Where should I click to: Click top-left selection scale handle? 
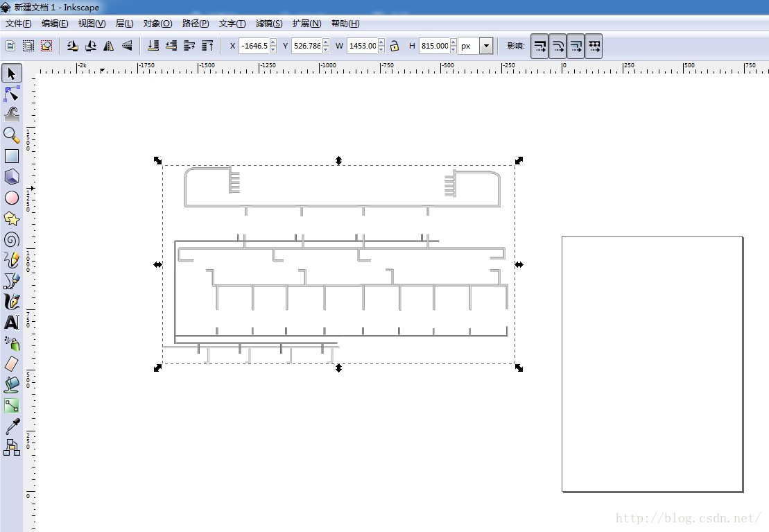point(157,160)
